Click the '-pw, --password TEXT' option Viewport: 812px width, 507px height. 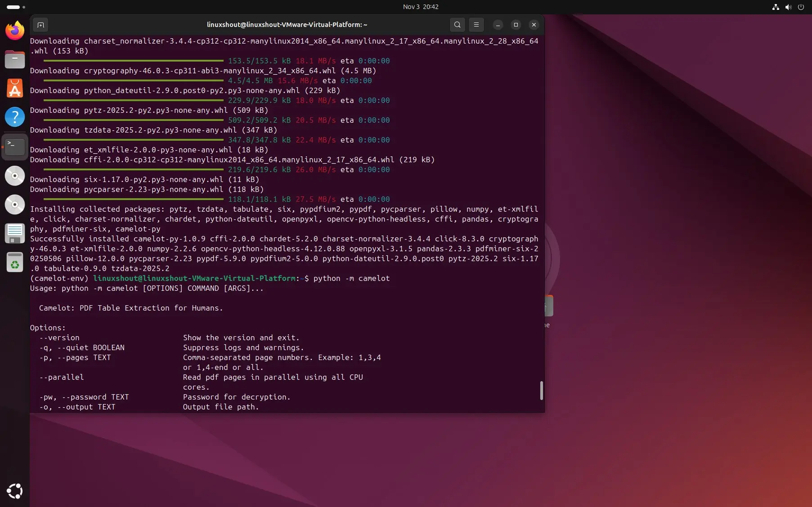84,397
